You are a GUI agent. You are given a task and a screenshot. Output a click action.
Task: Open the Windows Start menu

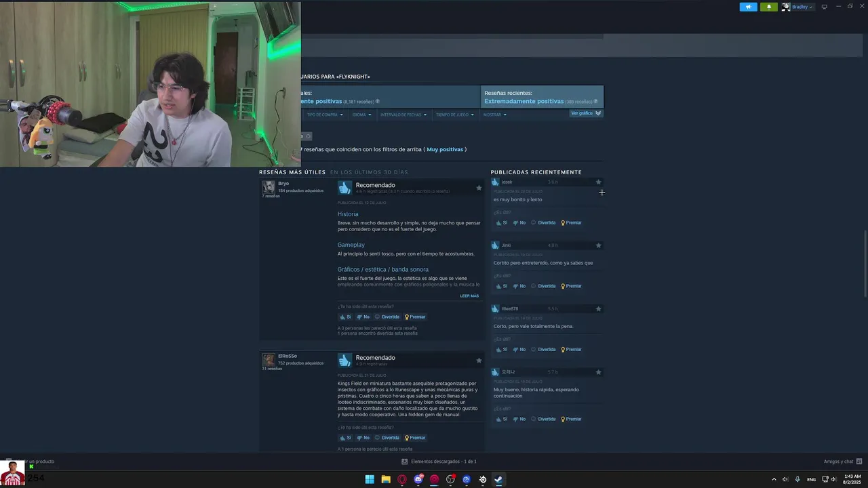[x=370, y=479]
